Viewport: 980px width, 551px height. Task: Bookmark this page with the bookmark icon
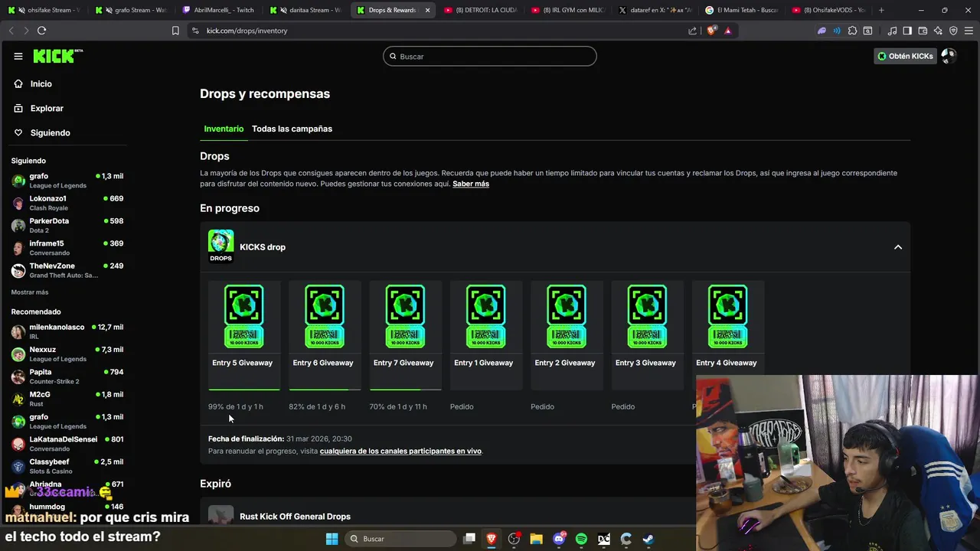[175, 31]
